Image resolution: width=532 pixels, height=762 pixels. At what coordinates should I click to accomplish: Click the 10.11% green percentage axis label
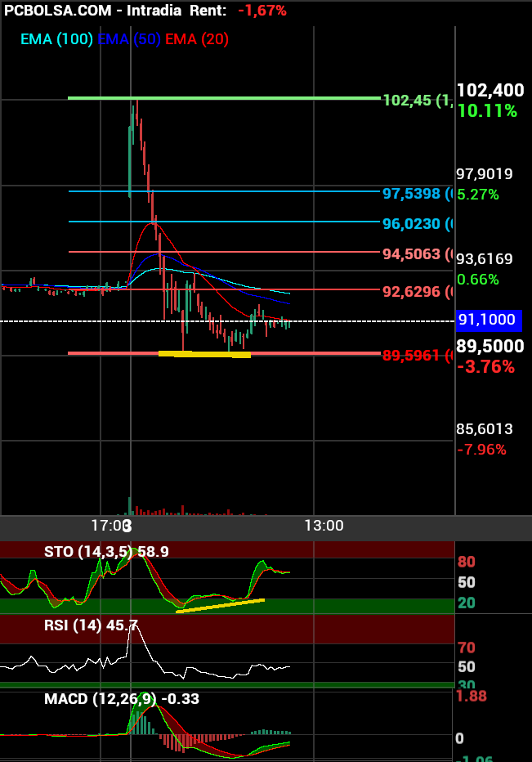[487, 111]
